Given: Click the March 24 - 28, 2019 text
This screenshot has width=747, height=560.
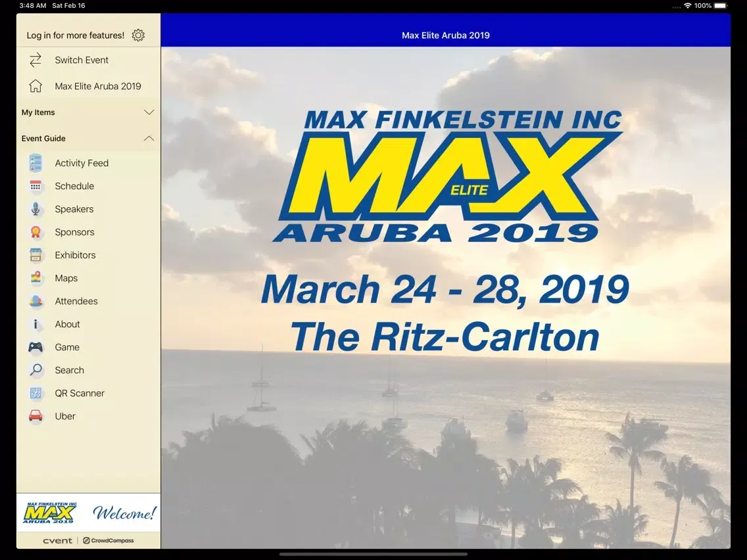Looking at the screenshot, I should pos(445,289).
